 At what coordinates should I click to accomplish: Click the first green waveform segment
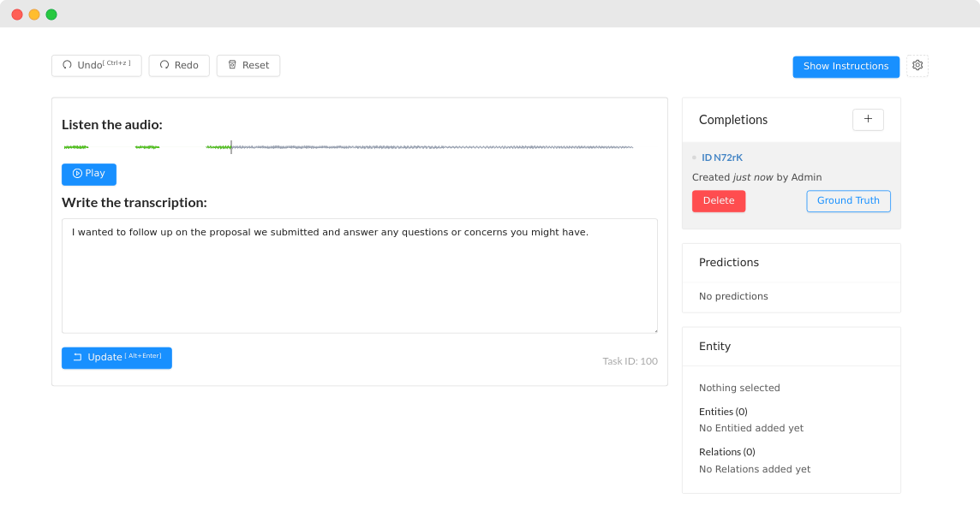(x=75, y=147)
